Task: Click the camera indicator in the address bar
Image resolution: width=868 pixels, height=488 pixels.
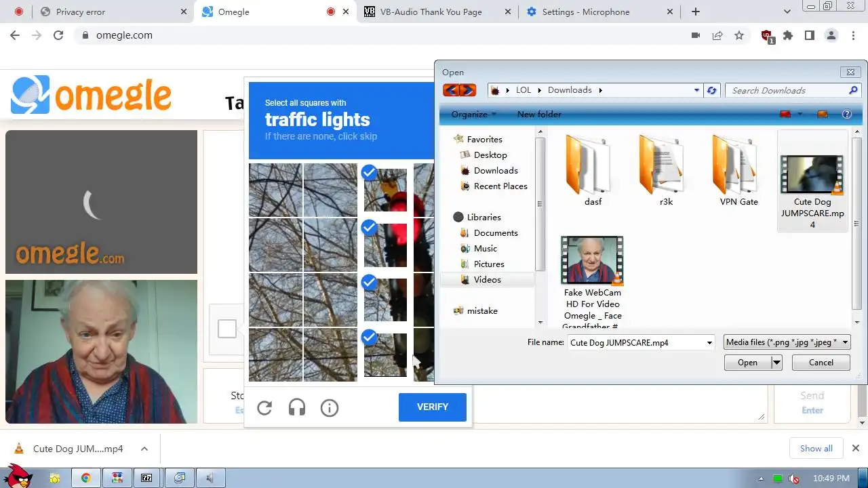Action: pyautogui.click(x=695, y=35)
